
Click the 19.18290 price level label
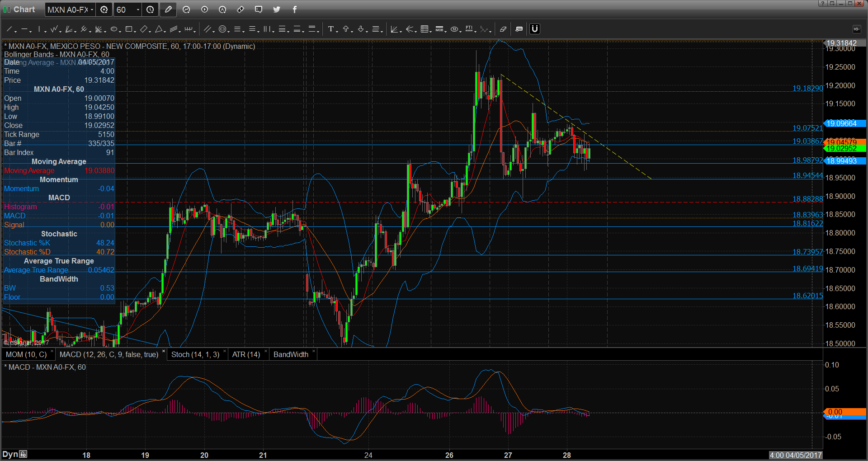coord(807,89)
